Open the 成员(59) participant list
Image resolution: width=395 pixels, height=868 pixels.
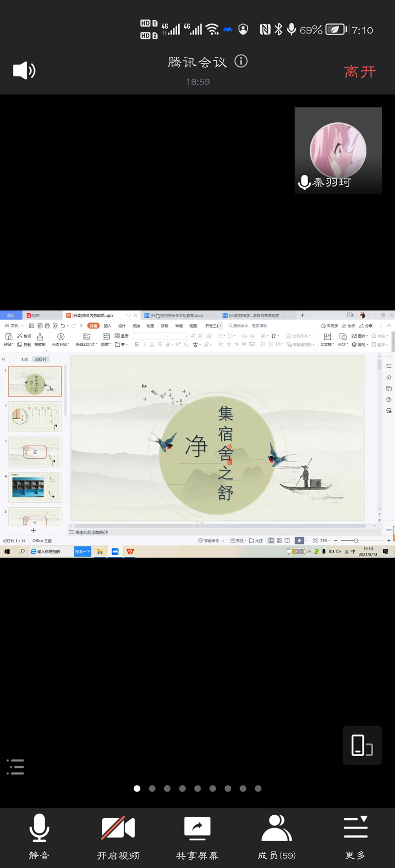point(276,836)
